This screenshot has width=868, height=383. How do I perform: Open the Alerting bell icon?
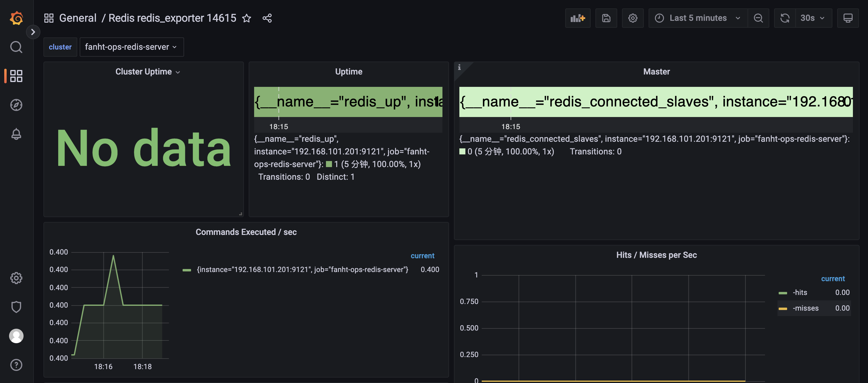(16, 134)
